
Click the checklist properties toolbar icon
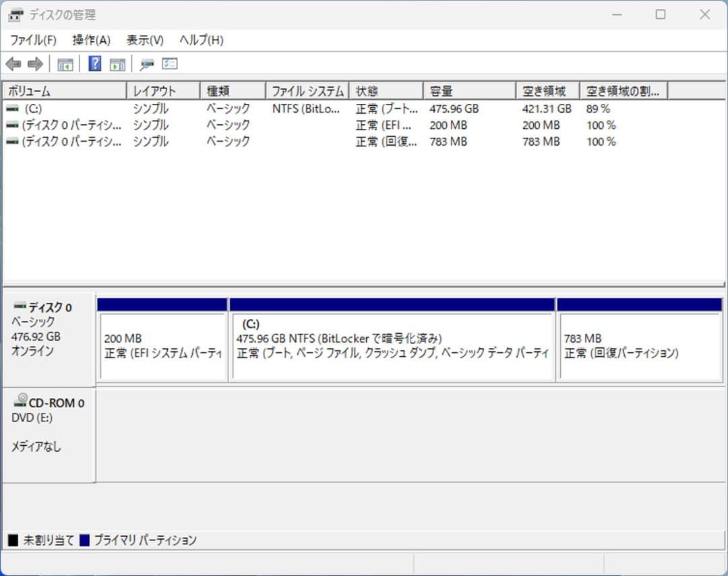pyautogui.click(x=169, y=63)
